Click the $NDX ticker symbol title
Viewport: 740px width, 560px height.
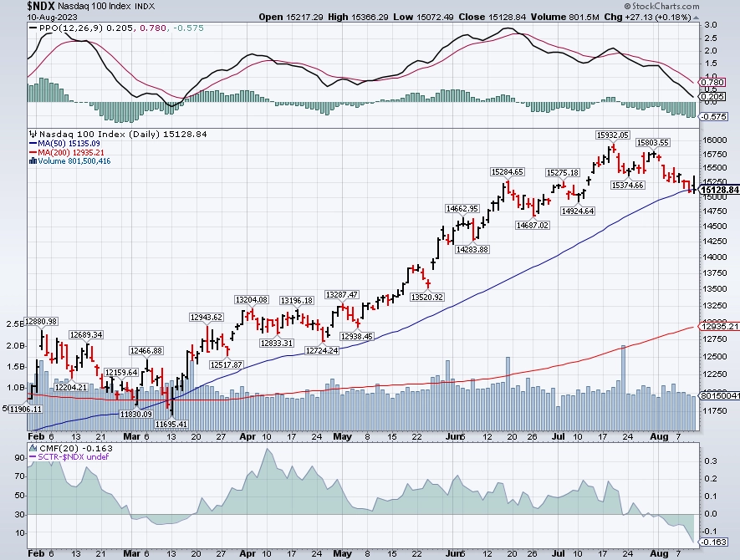click(41, 6)
